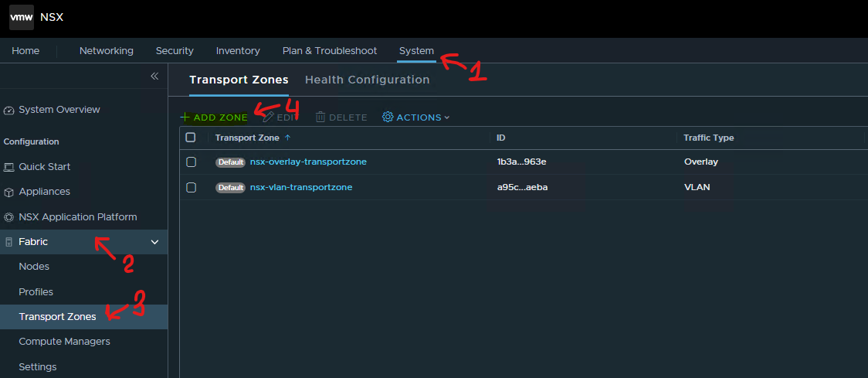The image size is (868, 378).
Task: Sort by Transport Zone column arrow
Action: 287,138
